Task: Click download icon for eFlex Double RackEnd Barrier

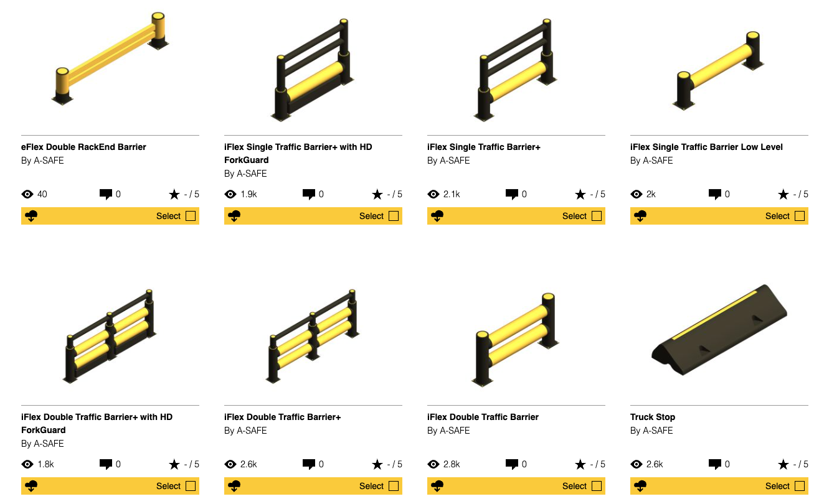Action: tap(31, 217)
